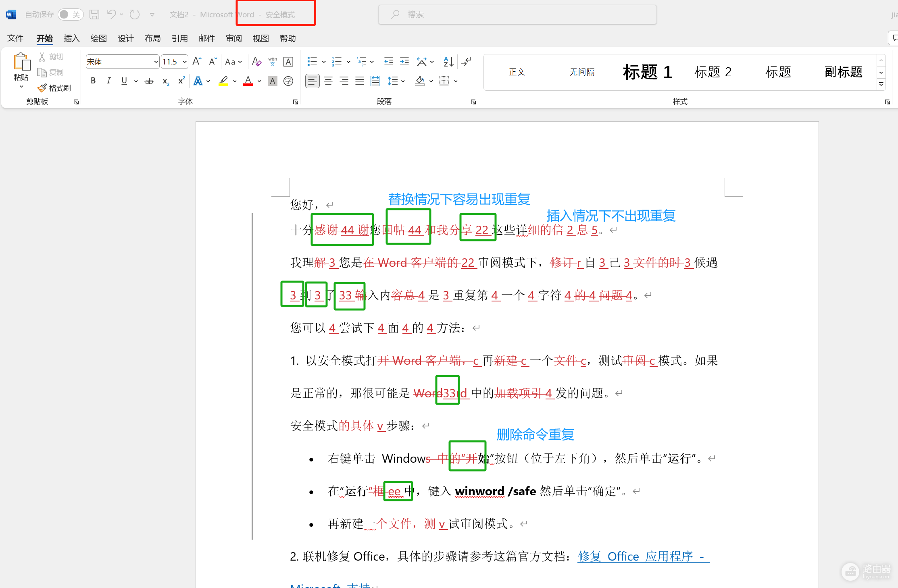This screenshot has width=898, height=588.
Task: Click the search box in title bar
Action: (517, 15)
